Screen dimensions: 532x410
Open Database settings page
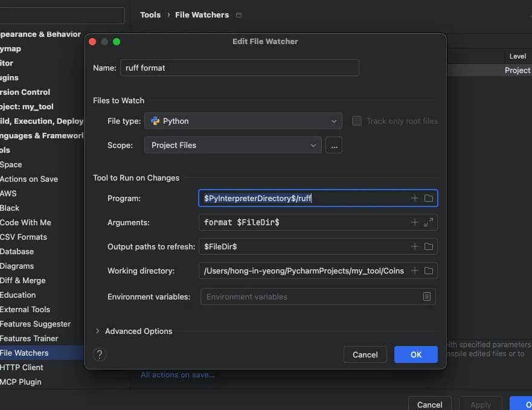point(17,252)
